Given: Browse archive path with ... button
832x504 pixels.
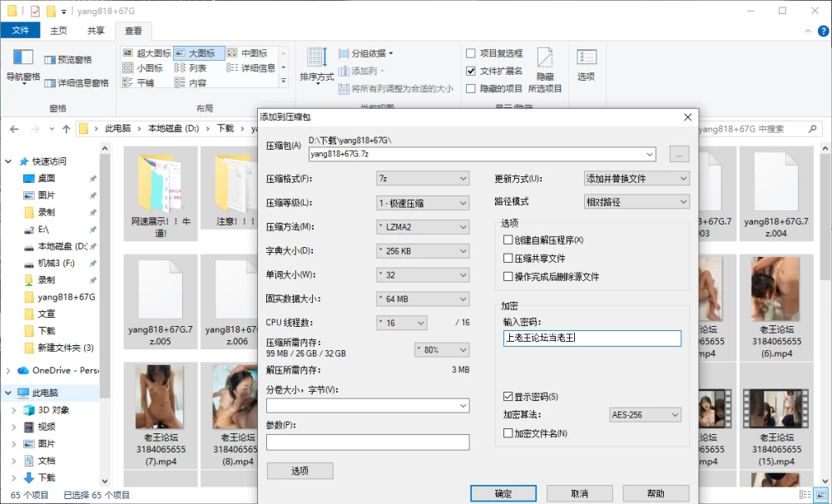Looking at the screenshot, I should pyautogui.click(x=679, y=155).
